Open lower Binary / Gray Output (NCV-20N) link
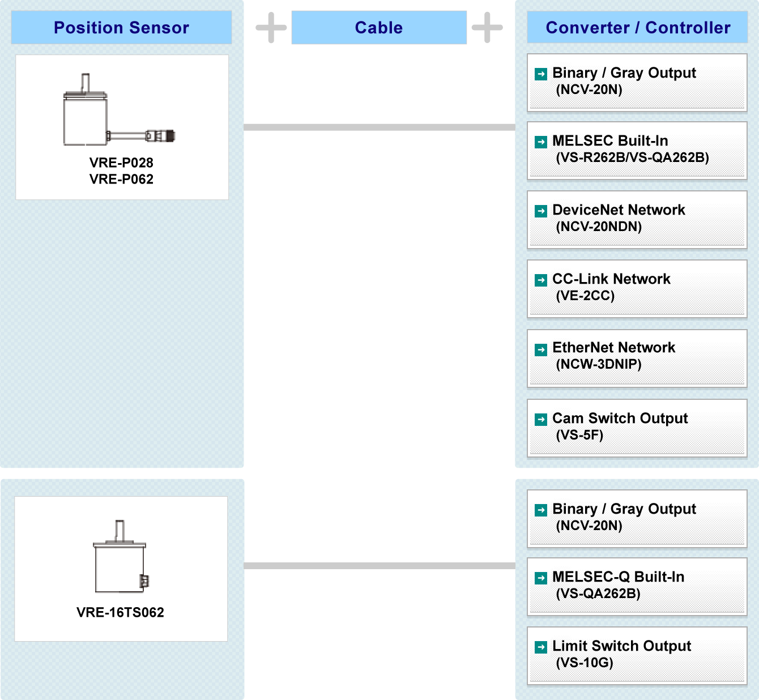This screenshot has height=700, width=759. tap(637, 519)
